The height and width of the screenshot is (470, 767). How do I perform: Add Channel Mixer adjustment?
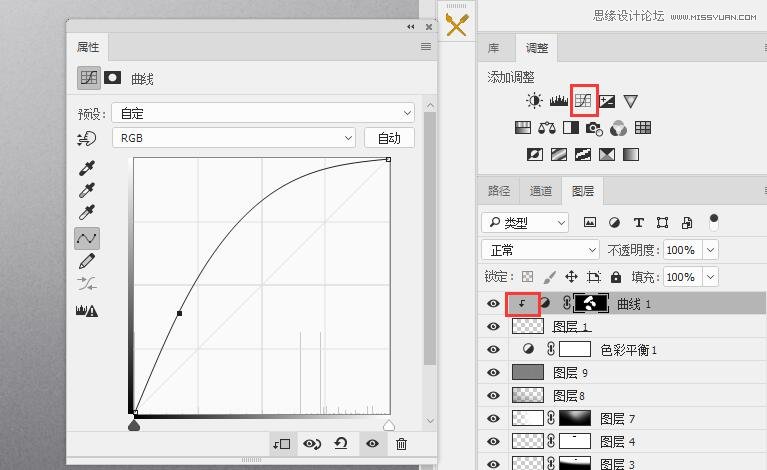(x=618, y=129)
